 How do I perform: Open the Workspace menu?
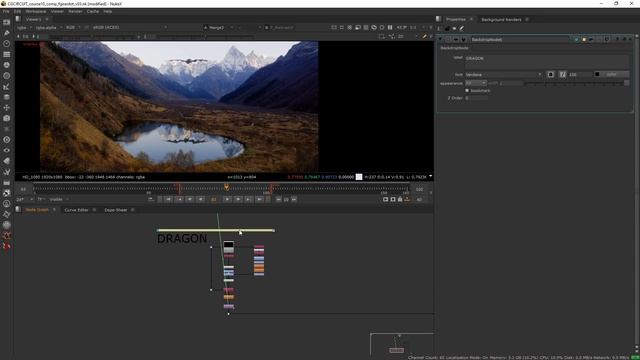(36, 11)
